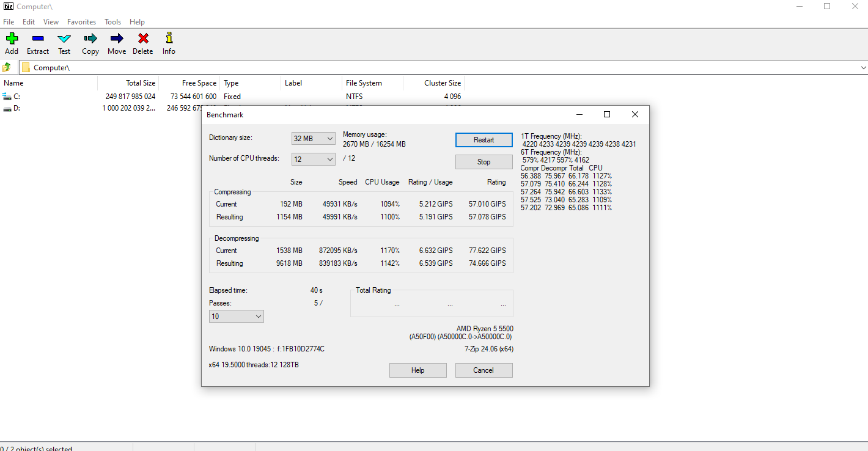Sort by the Cluster Size column header

[434, 83]
